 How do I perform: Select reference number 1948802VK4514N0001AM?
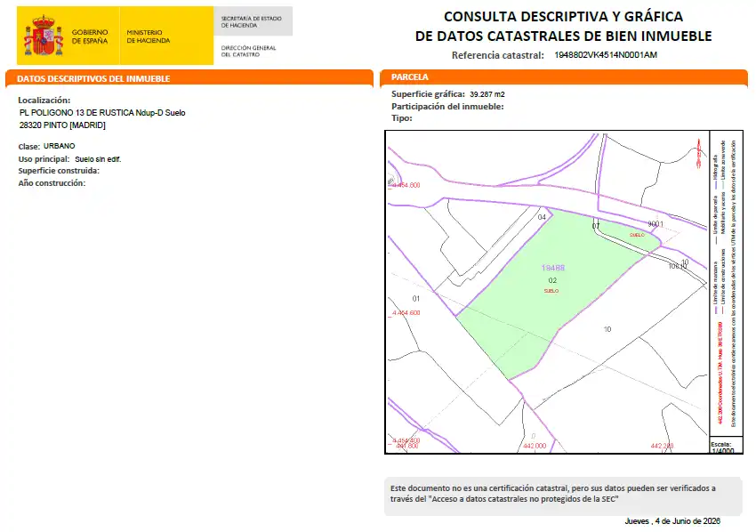point(606,55)
